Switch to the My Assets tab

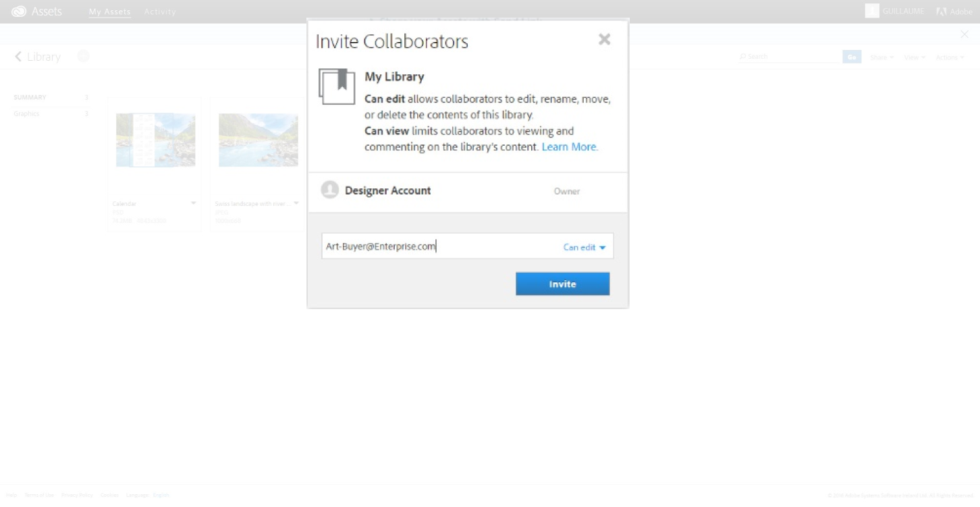tap(110, 11)
